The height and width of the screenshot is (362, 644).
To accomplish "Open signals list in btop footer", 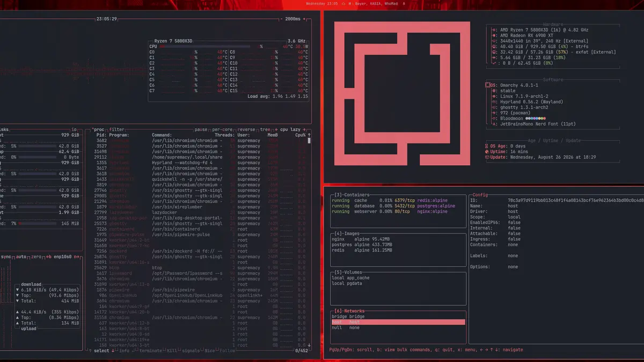I will tap(191, 351).
